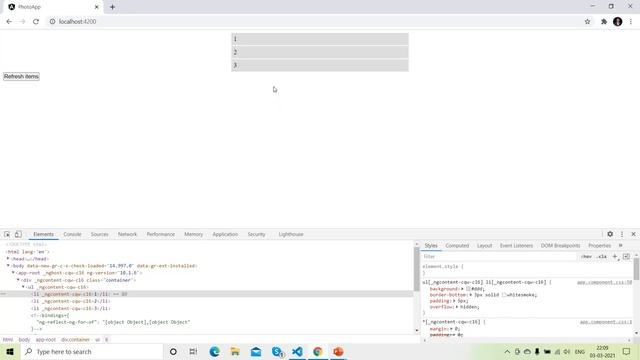
Task: Open Microsoft Edge from taskbar
Action: pyautogui.click(x=214, y=351)
